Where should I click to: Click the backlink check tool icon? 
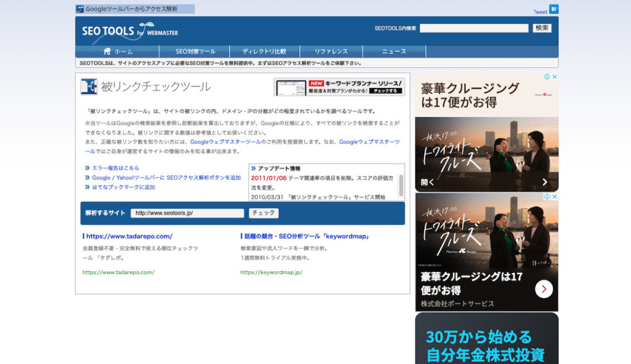click(89, 87)
